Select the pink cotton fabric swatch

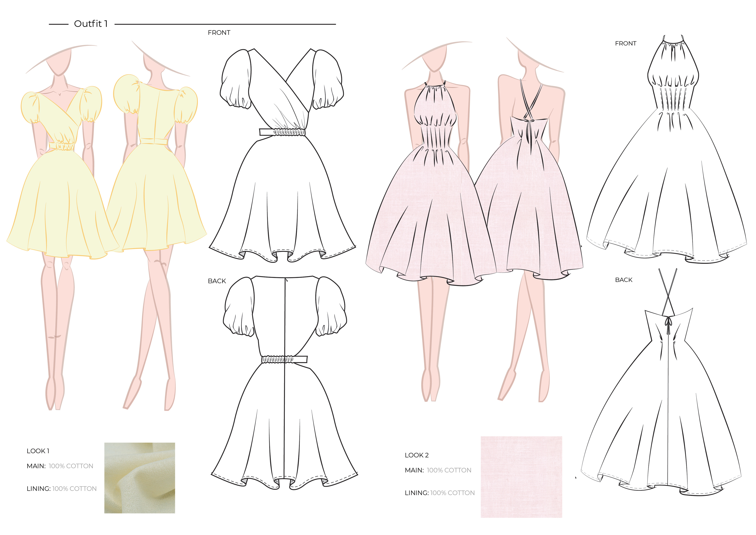coord(521,477)
